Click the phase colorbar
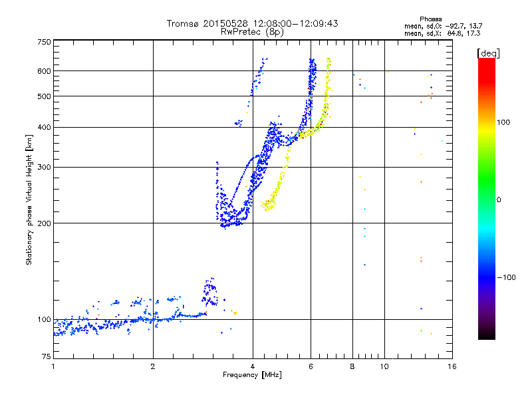This screenshot has height=399, width=532. (x=487, y=199)
